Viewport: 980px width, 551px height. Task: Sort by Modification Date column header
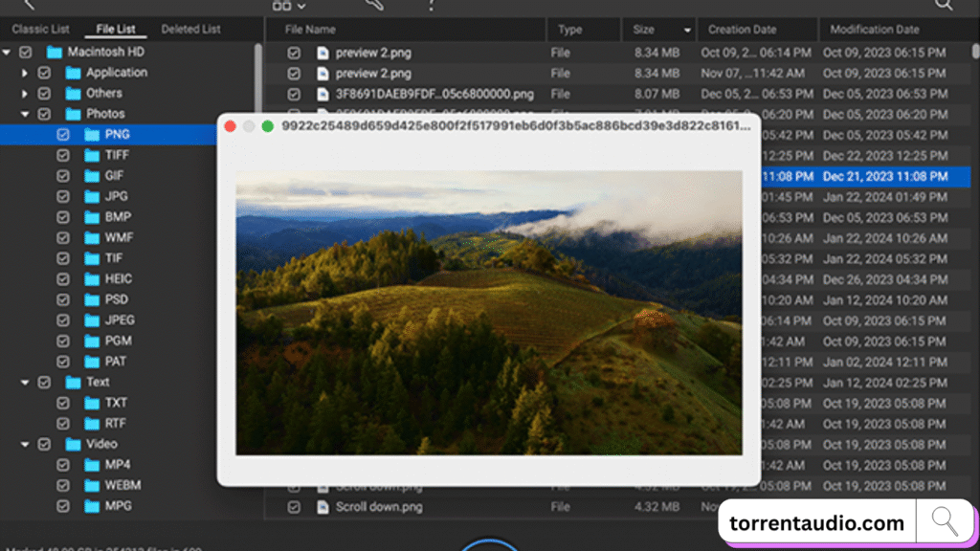pos(874,30)
